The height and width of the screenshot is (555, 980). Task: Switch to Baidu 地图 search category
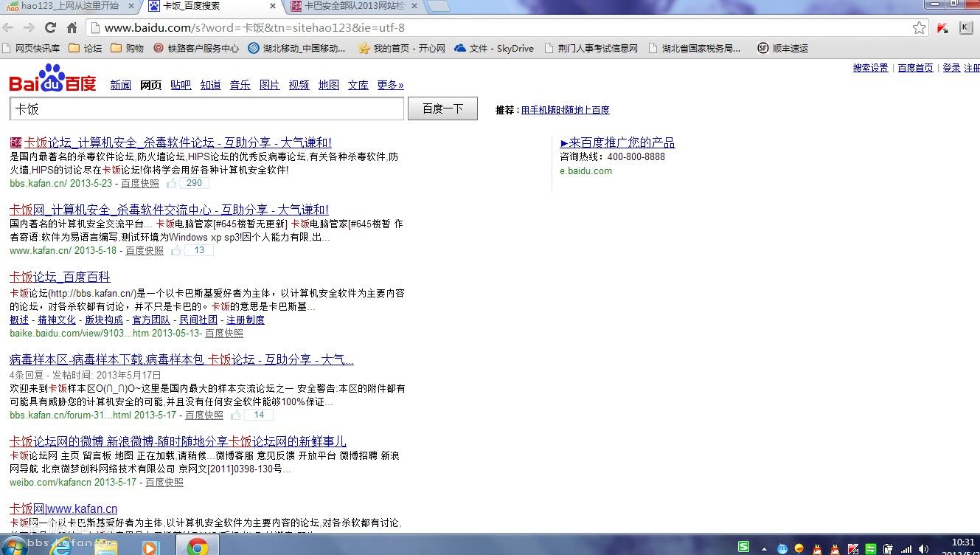[329, 85]
